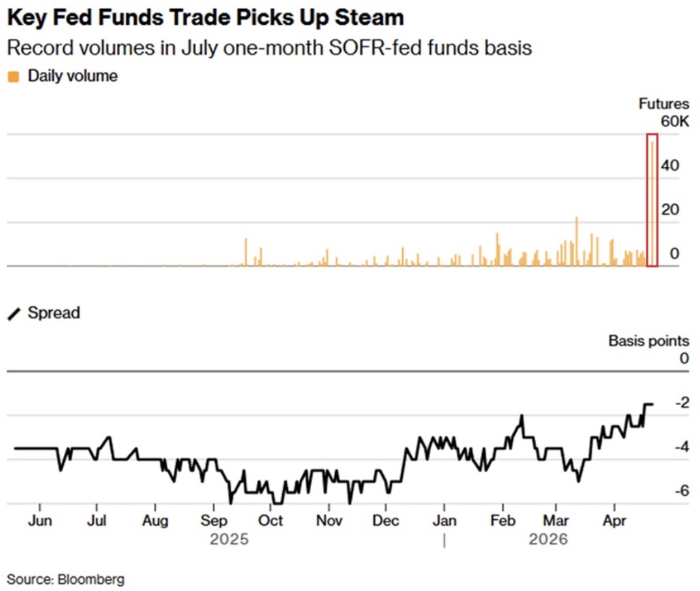This screenshot has height=591, width=700.
Task: Click the red highlighted record volume box
Action: pyautogui.click(x=652, y=200)
